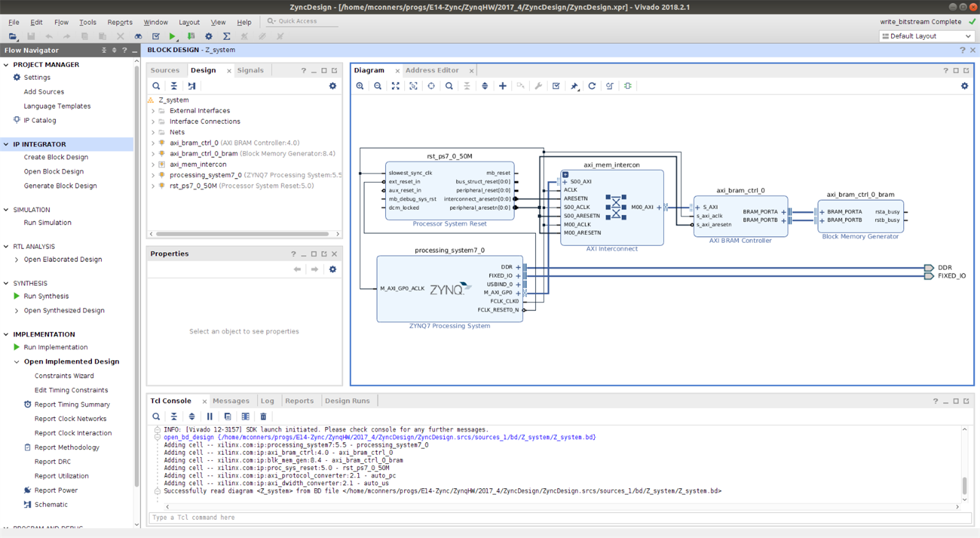The width and height of the screenshot is (980, 538).
Task: Select the ZYNQ7 processing_system7_0 block in diagram
Action: [x=450, y=288]
